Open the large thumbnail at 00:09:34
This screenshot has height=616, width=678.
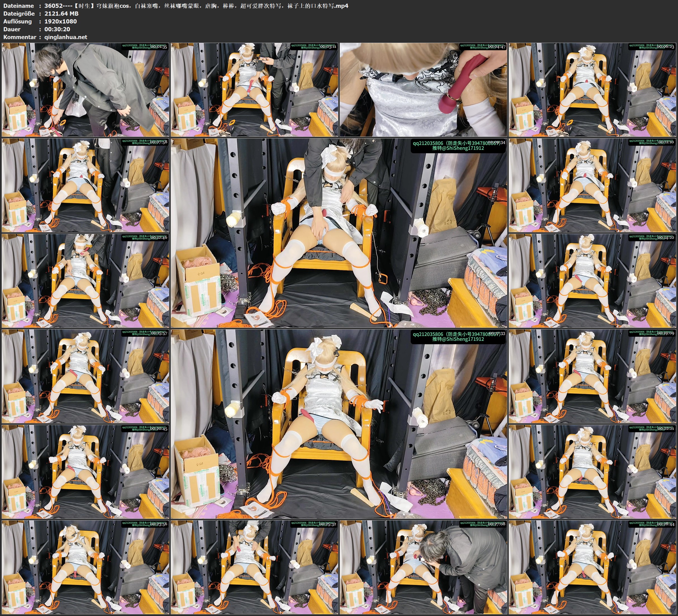(339, 233)
